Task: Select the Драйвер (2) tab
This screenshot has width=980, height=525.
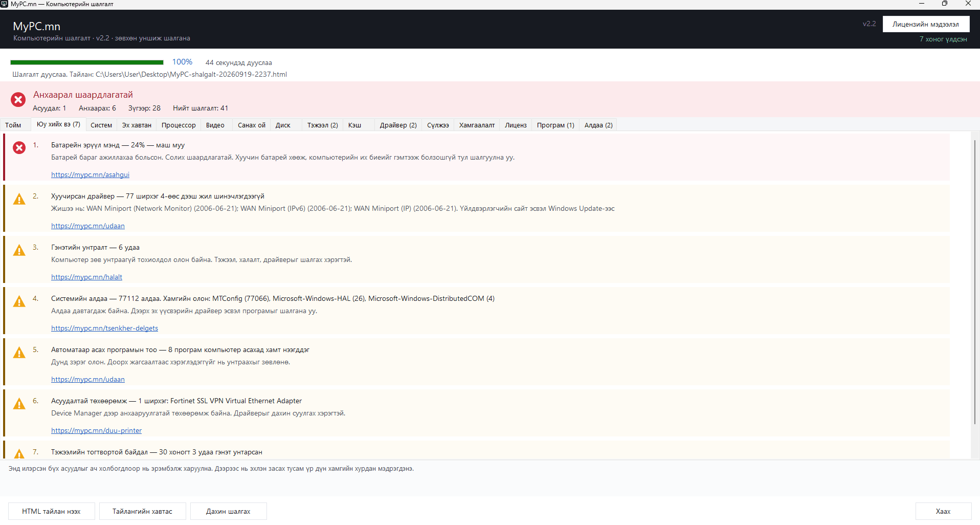Action: (x=398, y=125)
